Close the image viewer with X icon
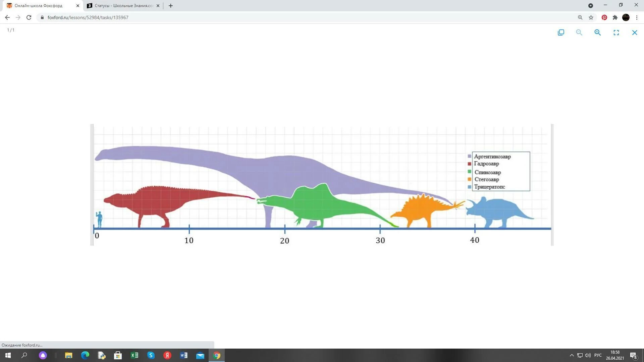This screenshot has width=644, height=362. (x=634, y=33)
